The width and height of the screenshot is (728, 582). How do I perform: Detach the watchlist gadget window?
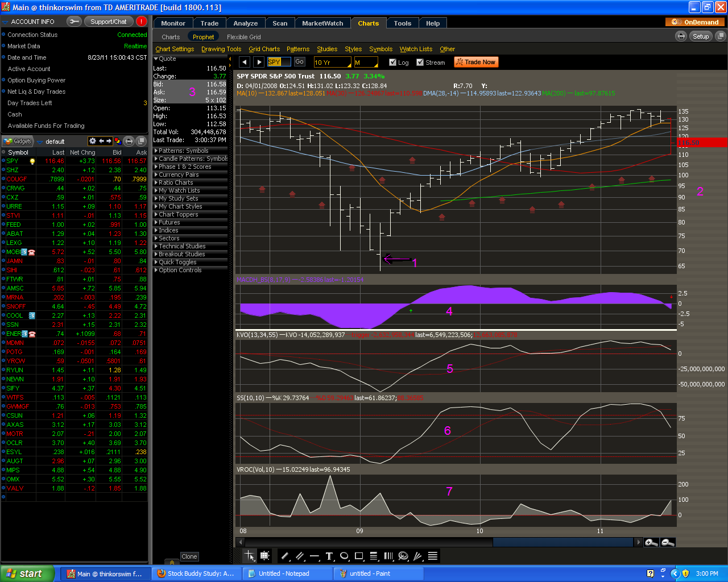[x=142, y=141]
